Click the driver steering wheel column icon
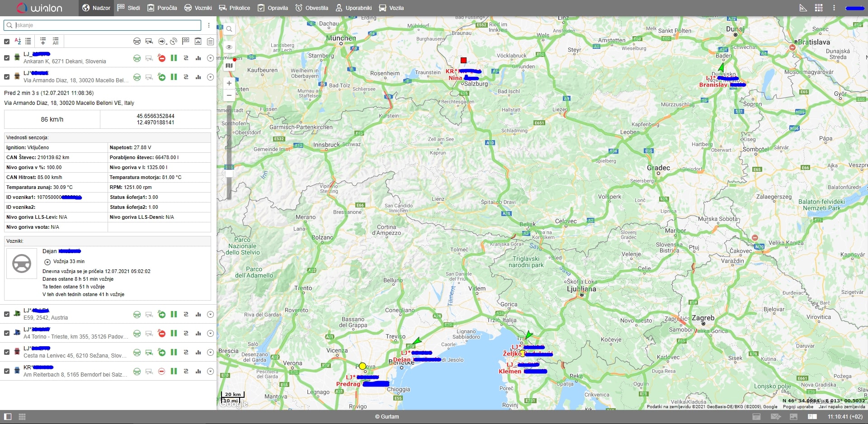 click(137, 42)
